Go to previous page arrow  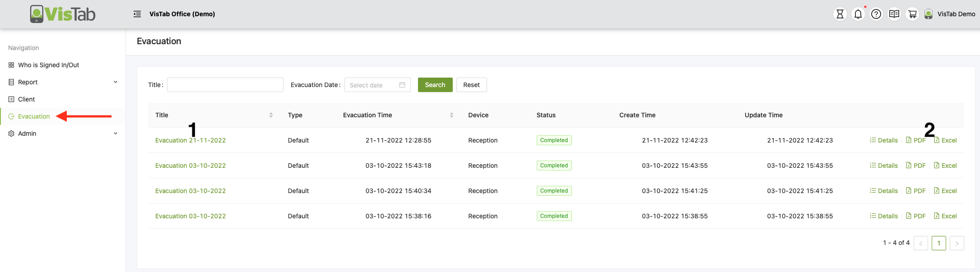pyautogui.click(x=921, y=243)
